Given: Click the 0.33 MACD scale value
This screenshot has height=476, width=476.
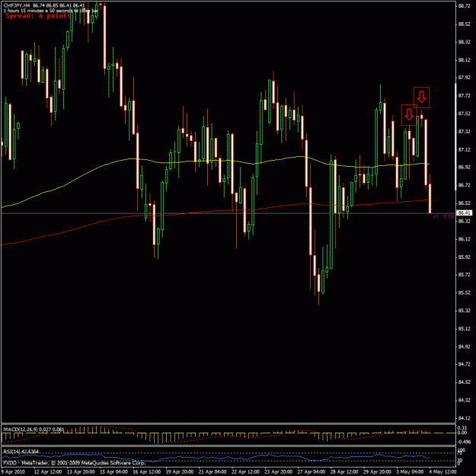Looking at the screenshot, I should point(462,428).
